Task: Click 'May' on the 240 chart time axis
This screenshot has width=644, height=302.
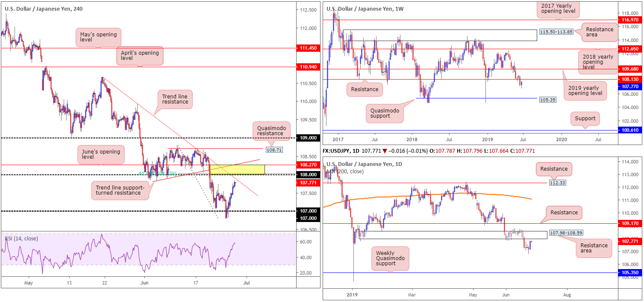Action: 29,283
